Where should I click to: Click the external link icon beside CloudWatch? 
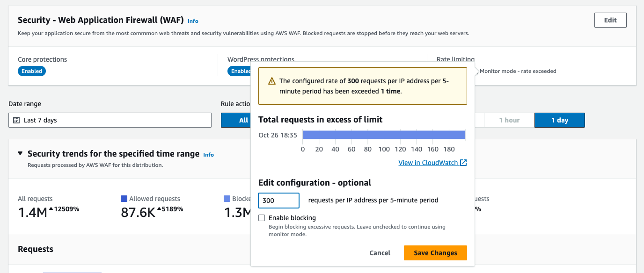pos(463,163)
